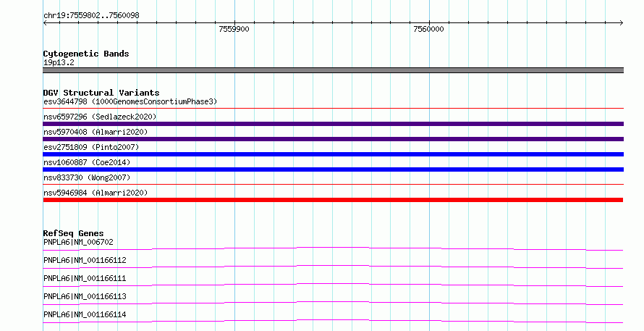Select PNPLA6|NM_001166112 transcript label
Image resolution: width=644 pixels, height=331 pixels.
[x=85, y=260]
